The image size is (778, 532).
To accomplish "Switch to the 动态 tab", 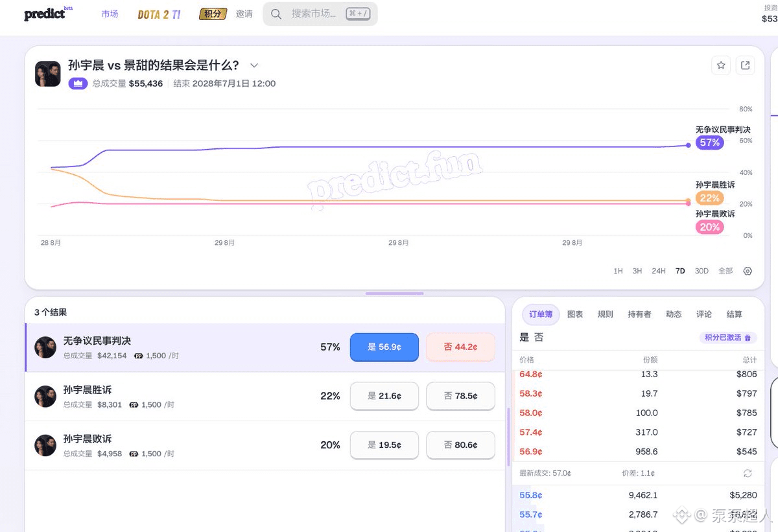I will click(x=674, y=314).
